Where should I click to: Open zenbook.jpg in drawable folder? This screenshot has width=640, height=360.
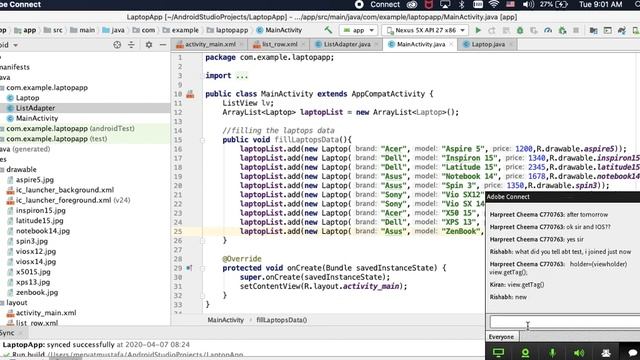click(x=37, y=293)
